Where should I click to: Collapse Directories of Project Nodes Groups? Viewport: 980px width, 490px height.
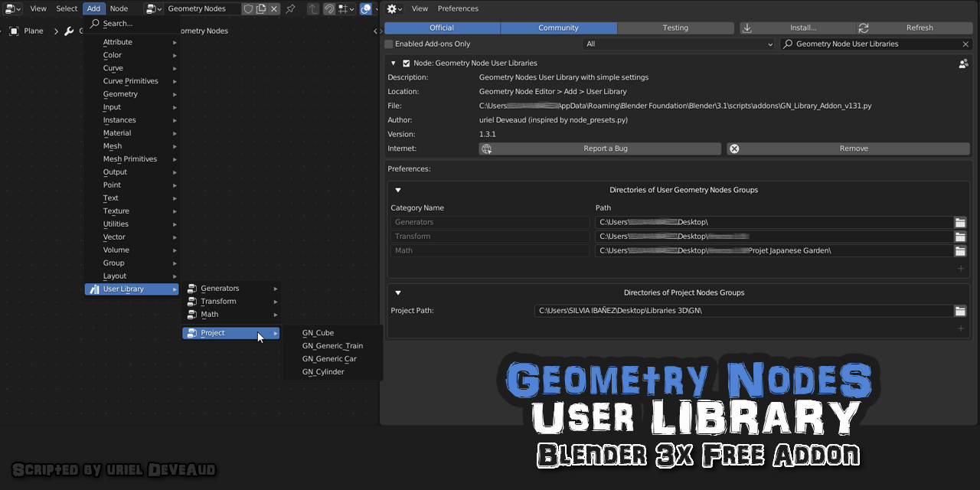point(398,292)
